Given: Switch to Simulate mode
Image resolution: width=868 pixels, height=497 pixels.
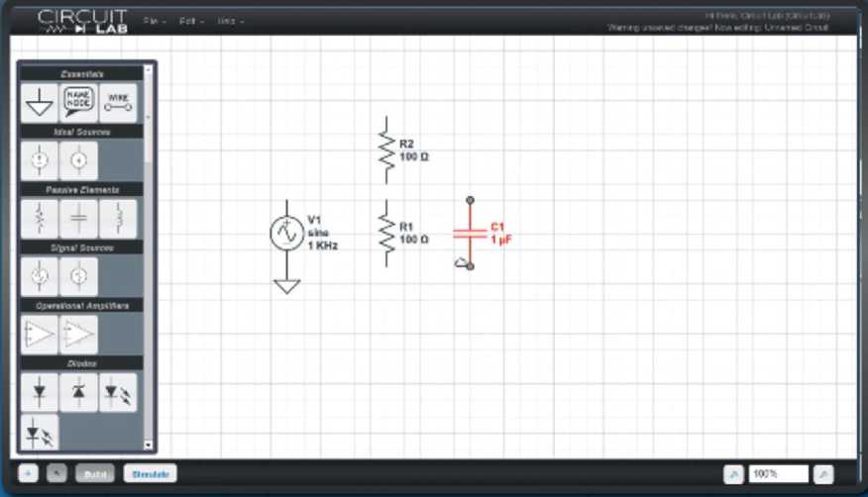Looking at the screenshot, I should [150, 474].
